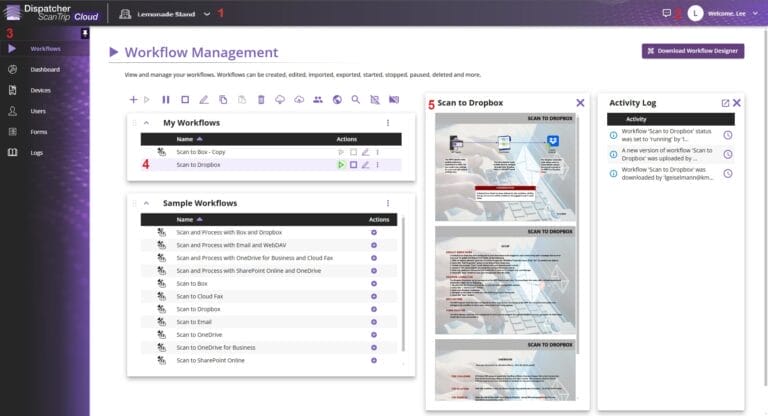This screenshot has height=416, width=768.
Task: Open the Devices page in sidebar
Action: click(x=40, y=90)
